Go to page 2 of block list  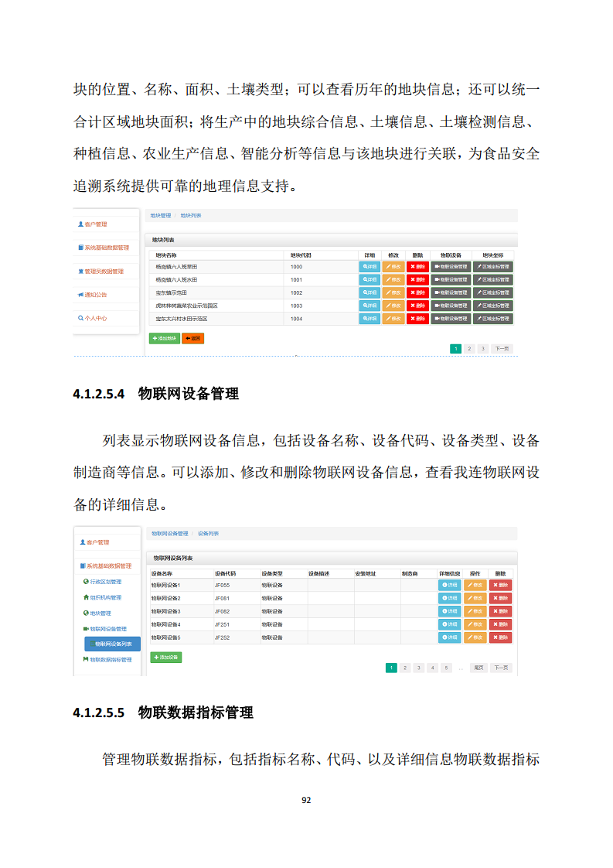click(469, 349)
